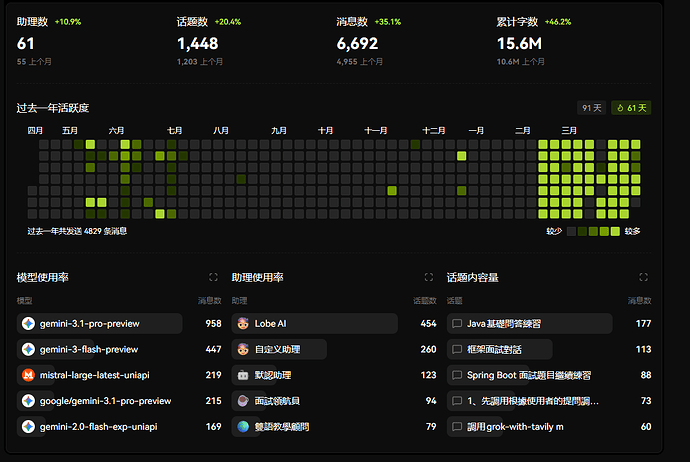Click the gemini-2.0-flash-exp-uniapi model icon
Viewport: 690px width, 462px height.
pos(29,426)
